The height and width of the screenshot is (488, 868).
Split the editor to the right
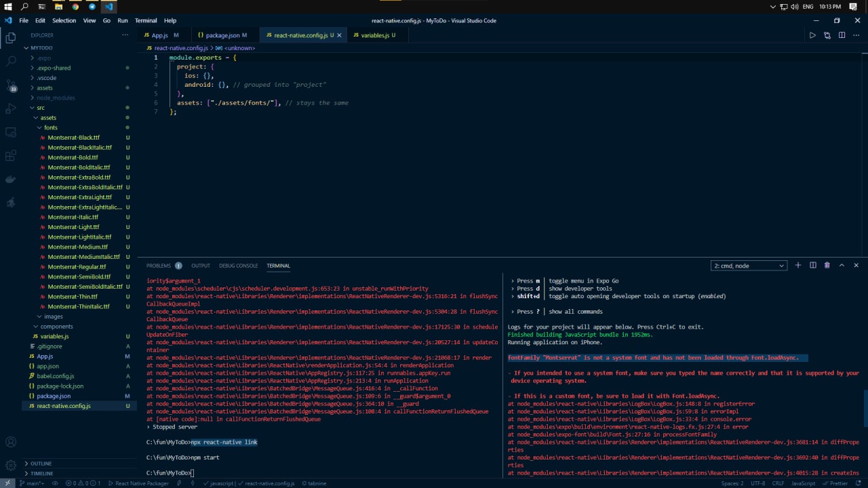pos(842,35)
